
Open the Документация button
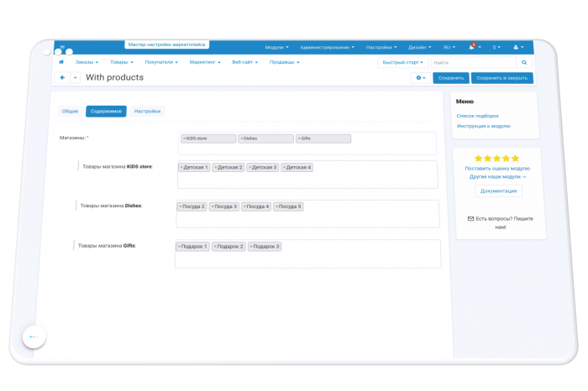pyautogui.click(x=498, y=191)
